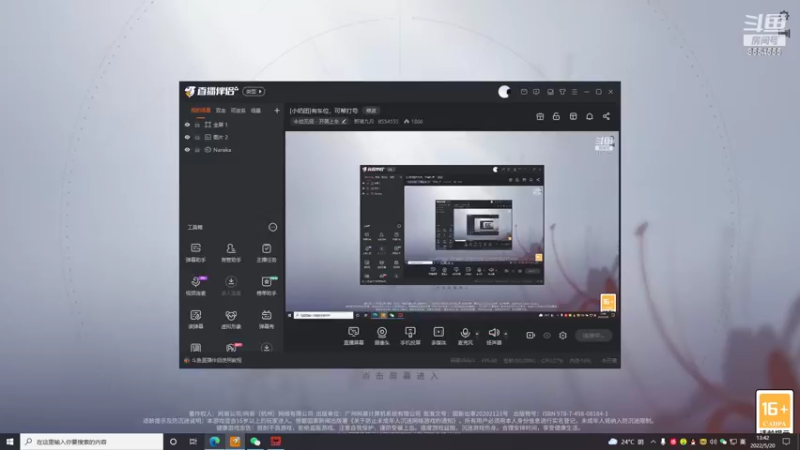Expand the speaker options arrow
Image resolution: width=800 pixels, height=450 pixels.
(506, 334)
